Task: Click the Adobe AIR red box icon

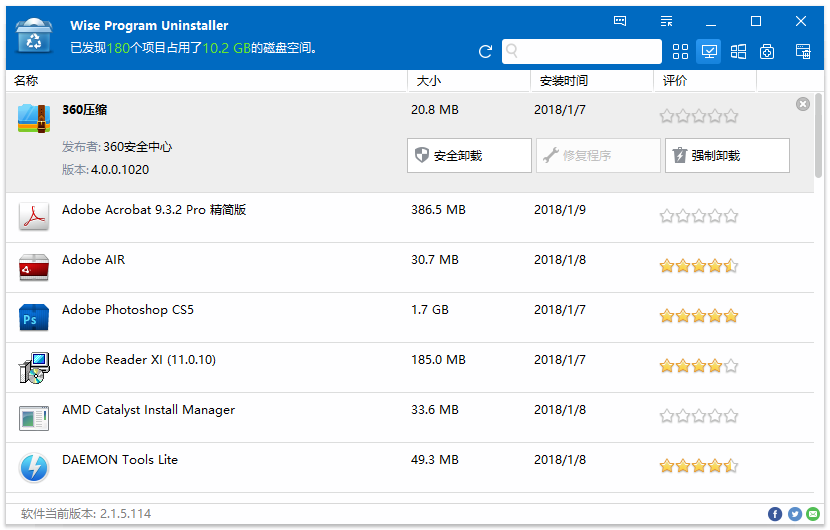Action: 34,267
